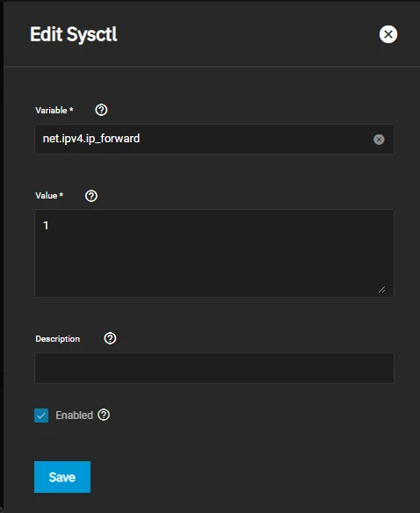Uncheck the Enabled checkbox
Screen dimensions: 420x513
pos(41,415)
